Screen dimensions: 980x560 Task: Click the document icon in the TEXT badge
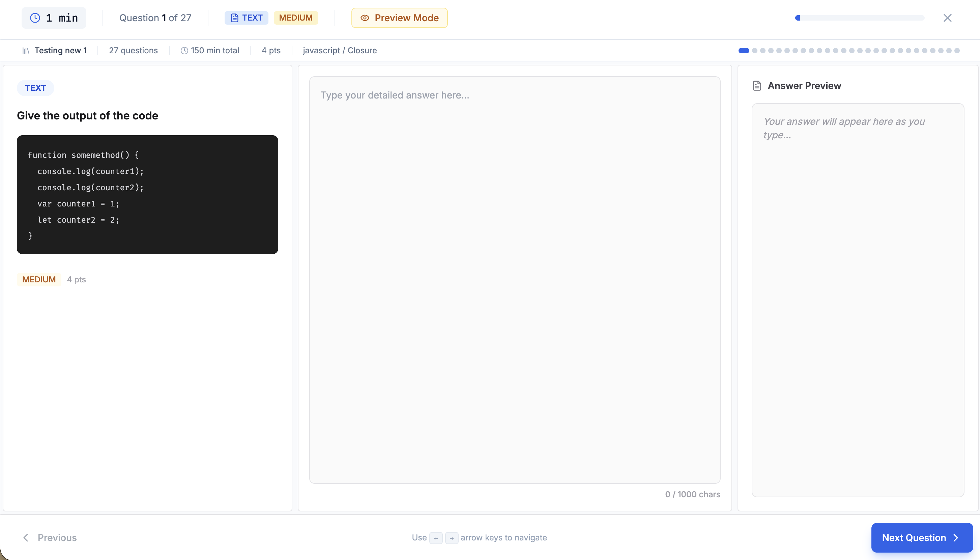point(234,18)
